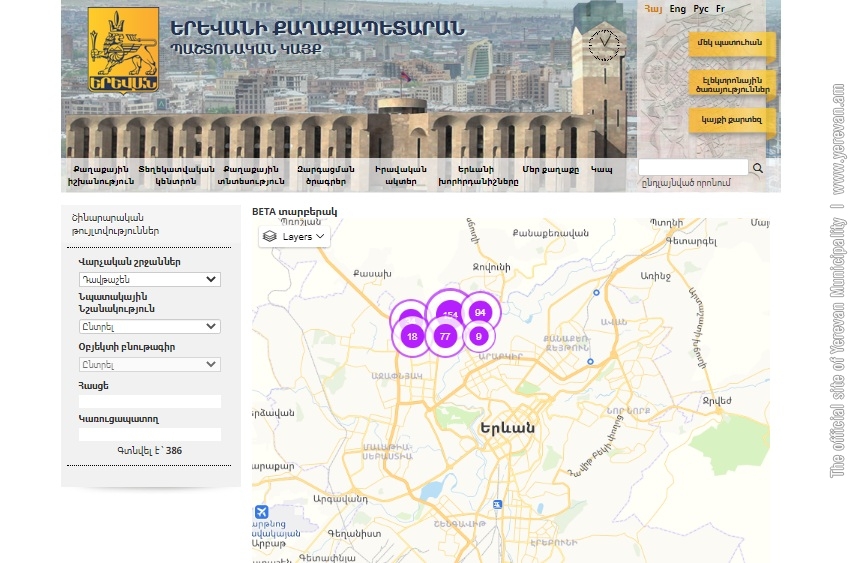The width and height of the screenshot is (858, 563).
Task: Click the Հասցե address input field
Action: pyautogui.click(x=150, y=401)
